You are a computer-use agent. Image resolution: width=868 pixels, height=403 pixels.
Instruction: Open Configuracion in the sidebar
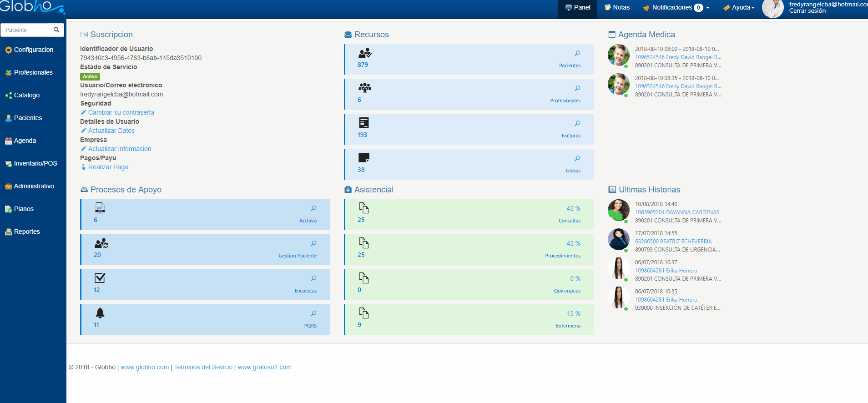pyautogui.click(x=33, y=50)
